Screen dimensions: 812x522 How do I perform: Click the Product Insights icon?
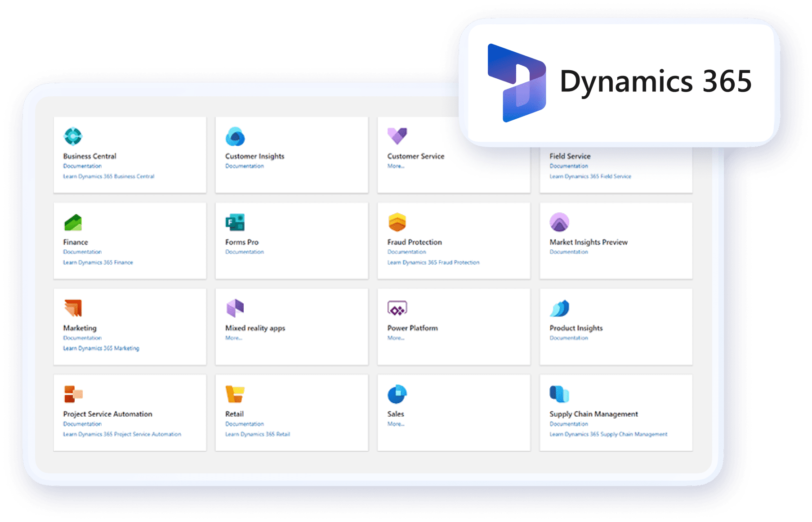click(559, 308)
